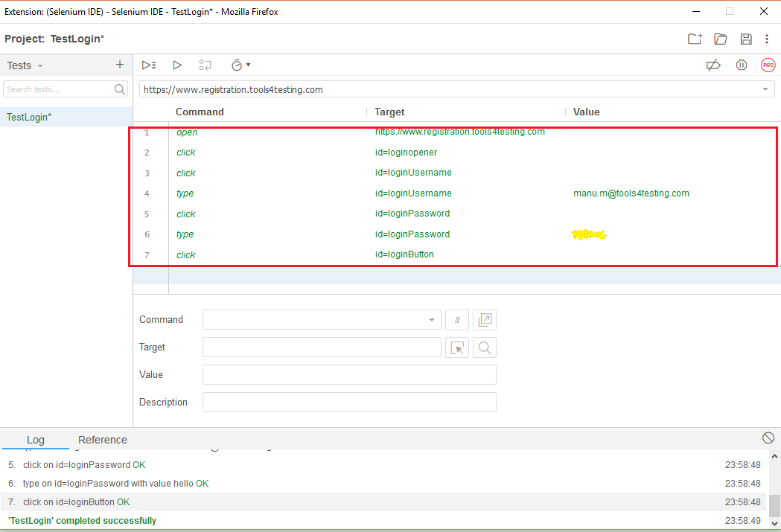
Task: Click the Target input field
Action: pyautogui.click(x=322, y=347)
